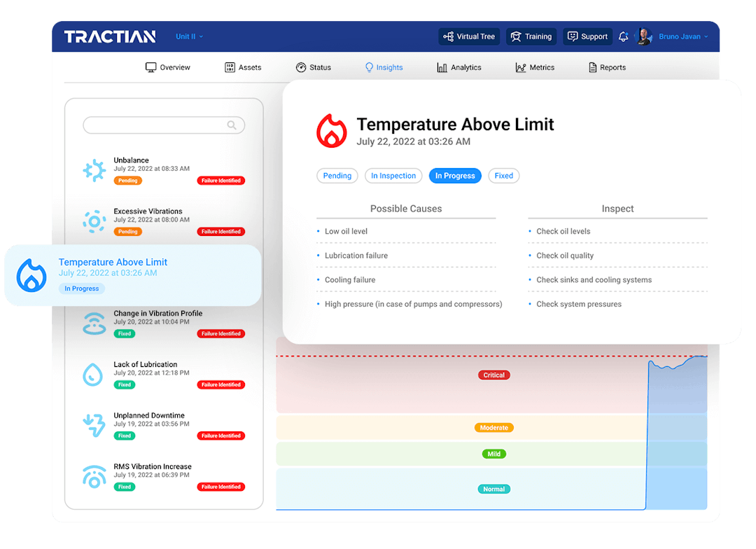
Task: Select the Lack of Lubrication droplet icon
Action: (94, 374)
